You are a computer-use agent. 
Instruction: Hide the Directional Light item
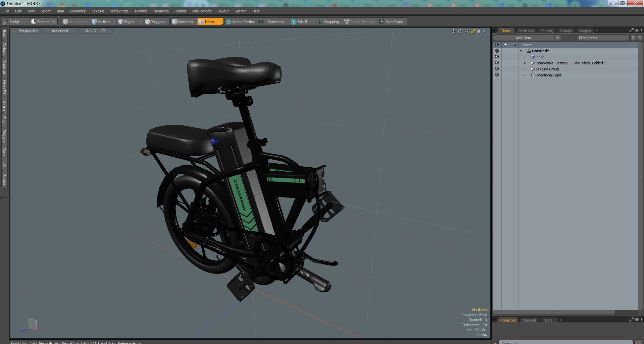click(x=497, y=75)
